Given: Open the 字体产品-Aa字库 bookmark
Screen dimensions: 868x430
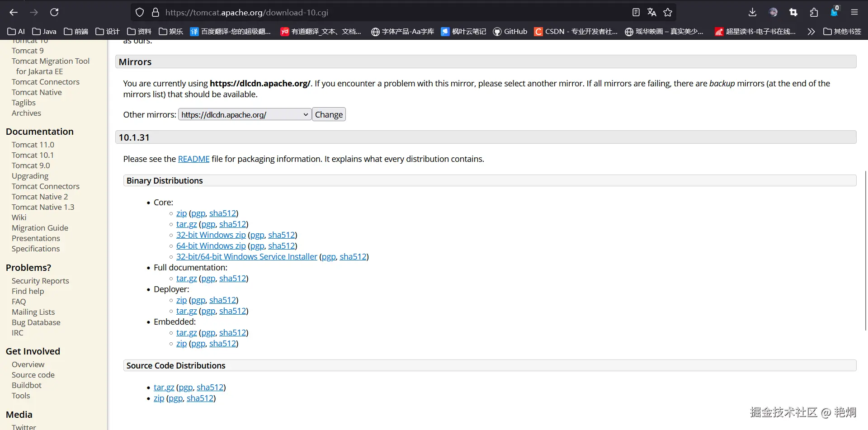Looking at the screenshot, I should coord(402,31).
